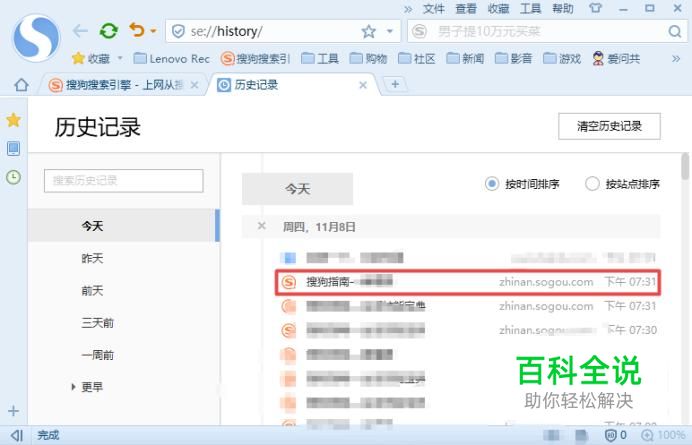Click the 搜索历史记录 search box
This screenshot has height=445, width=692.
click(124, 181)
